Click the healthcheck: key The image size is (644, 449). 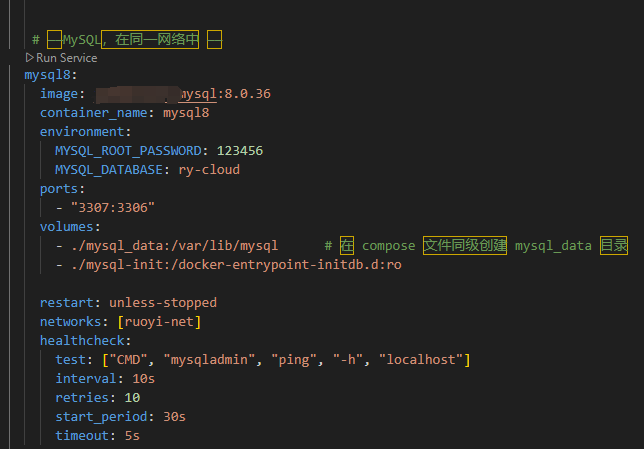coord(85,340)
